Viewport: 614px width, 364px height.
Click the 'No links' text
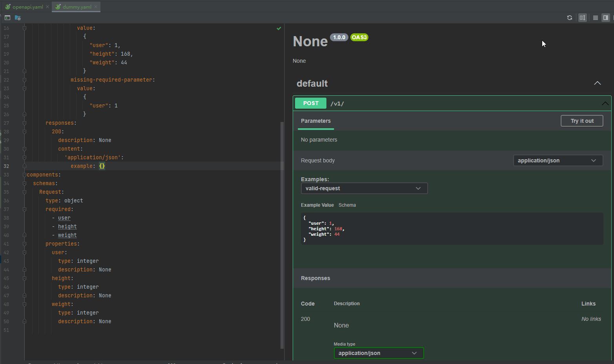(x=591, y=319)
